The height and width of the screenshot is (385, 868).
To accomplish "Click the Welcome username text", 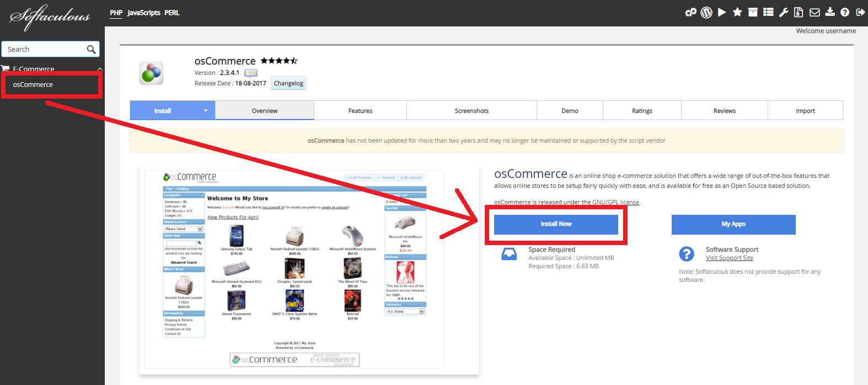I will 826,31.
